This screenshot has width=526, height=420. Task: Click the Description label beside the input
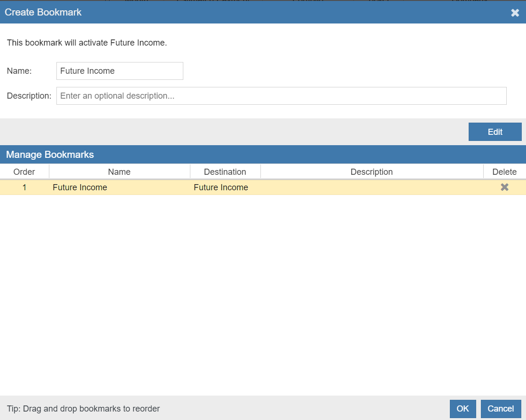(x=29, y=96)
